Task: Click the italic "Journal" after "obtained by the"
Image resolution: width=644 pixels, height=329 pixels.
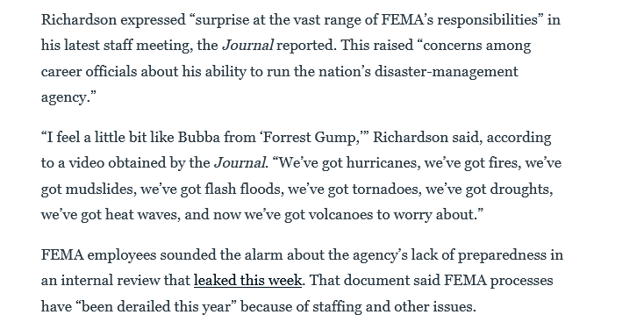Action: 240,163
